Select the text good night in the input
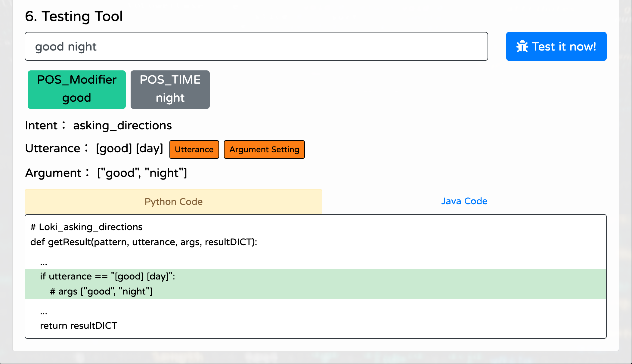The width and height of the screenshot is (632, 364). 66,46
